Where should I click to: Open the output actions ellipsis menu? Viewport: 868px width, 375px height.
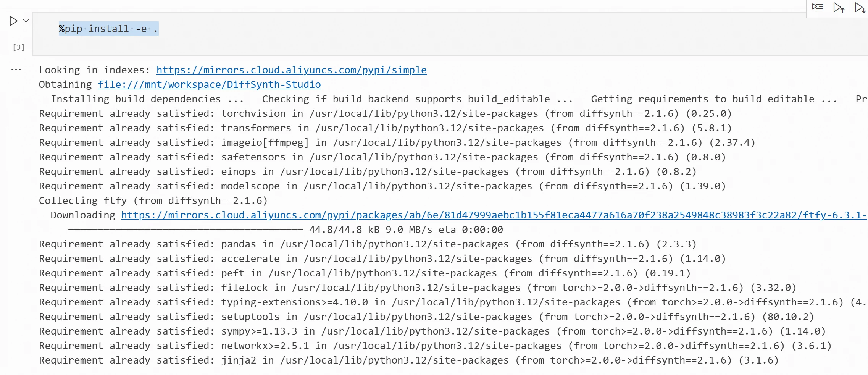pos(16,70)
